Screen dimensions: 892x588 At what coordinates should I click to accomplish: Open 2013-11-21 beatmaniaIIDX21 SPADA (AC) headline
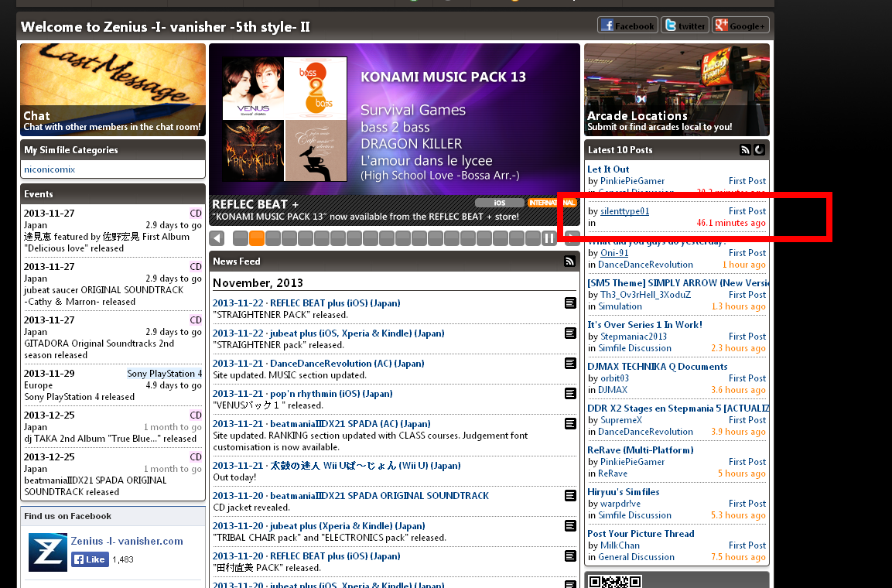click(x=321, y=424)
